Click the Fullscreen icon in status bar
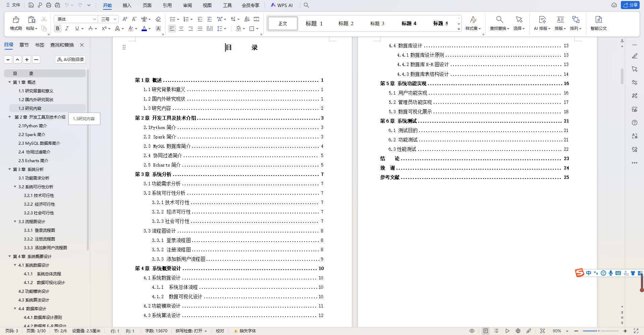Screen dimensions: 644x335 (636, 331)
